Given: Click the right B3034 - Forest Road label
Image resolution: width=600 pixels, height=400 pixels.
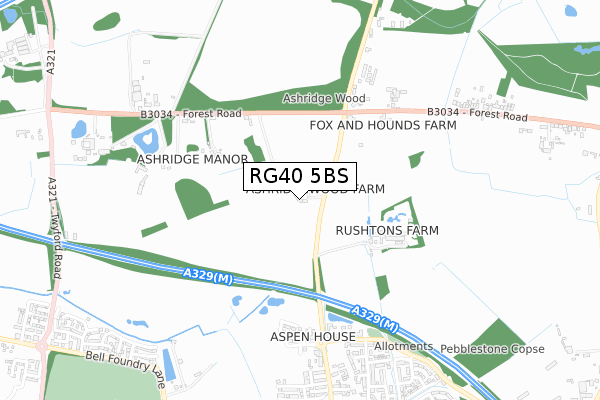Looking at the screenshot, I should click(477, 114).
